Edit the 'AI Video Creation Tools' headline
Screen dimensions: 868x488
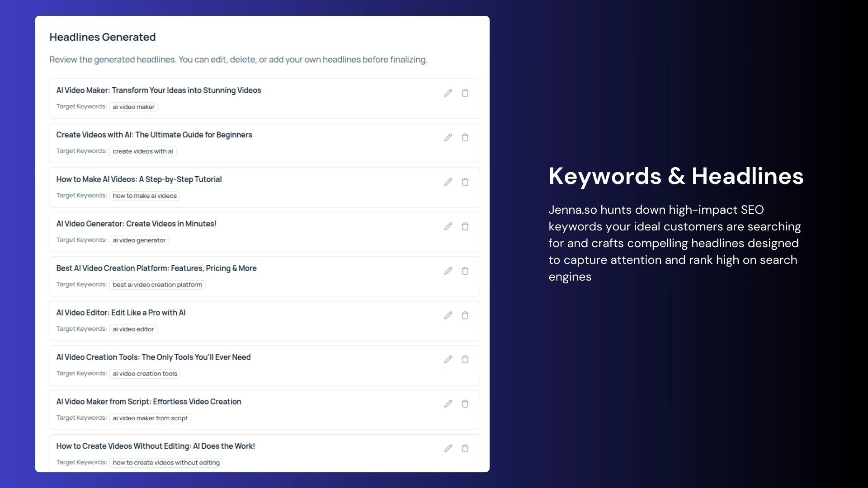448,360
